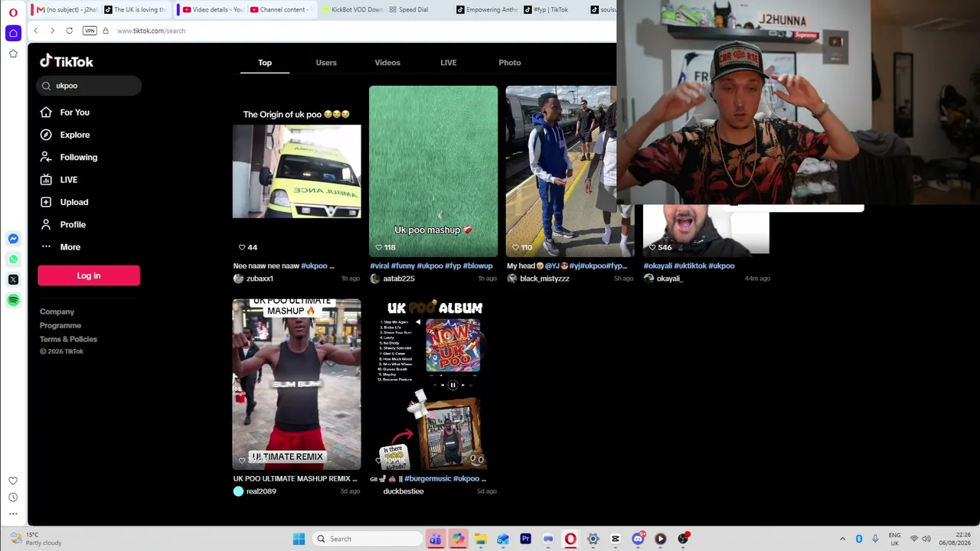Open Opera sidebar heart pinboards icon
The width and height of the screenshot is (980, 551).
(13, 481)
